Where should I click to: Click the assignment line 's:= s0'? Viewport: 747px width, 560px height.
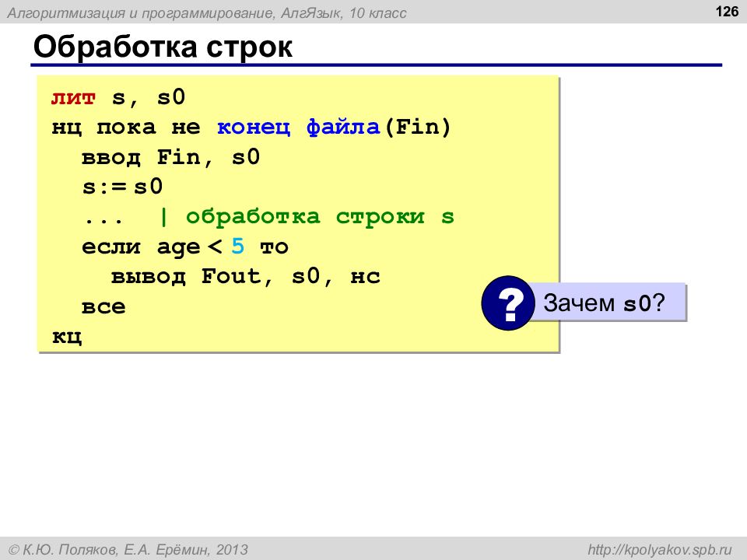(122, 187)
